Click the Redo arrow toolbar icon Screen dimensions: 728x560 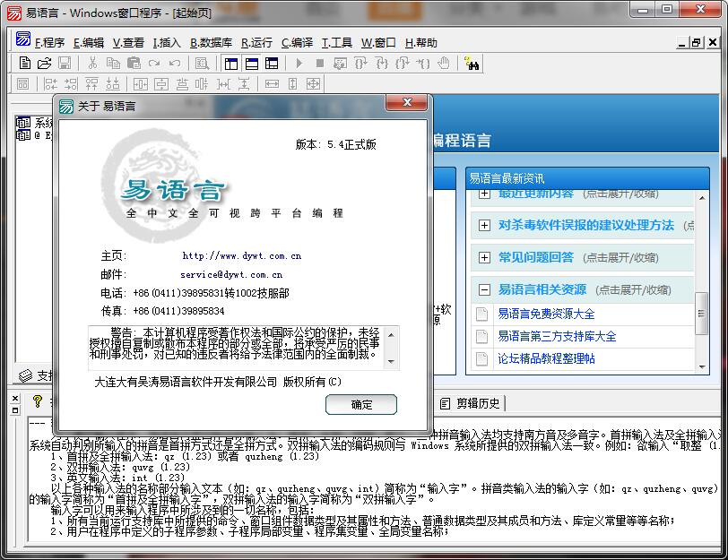(154, 63)
